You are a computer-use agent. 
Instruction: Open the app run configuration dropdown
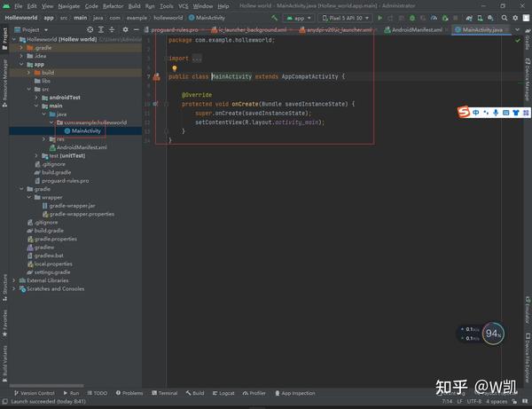point(301,18)
